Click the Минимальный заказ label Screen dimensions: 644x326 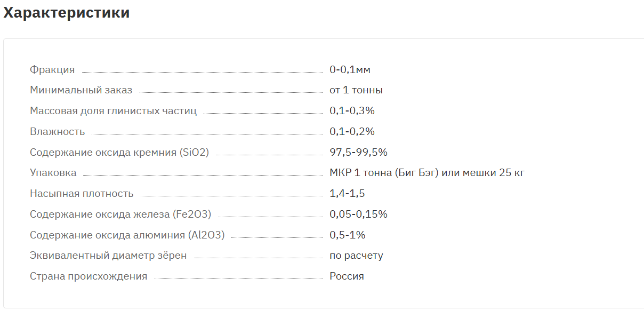coord(81,91)
